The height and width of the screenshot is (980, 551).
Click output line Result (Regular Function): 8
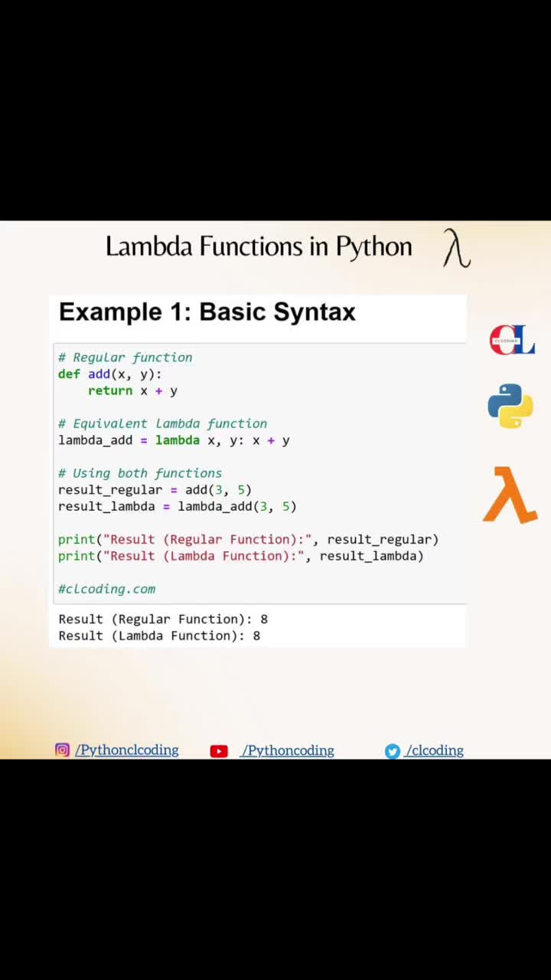(163, 619)
